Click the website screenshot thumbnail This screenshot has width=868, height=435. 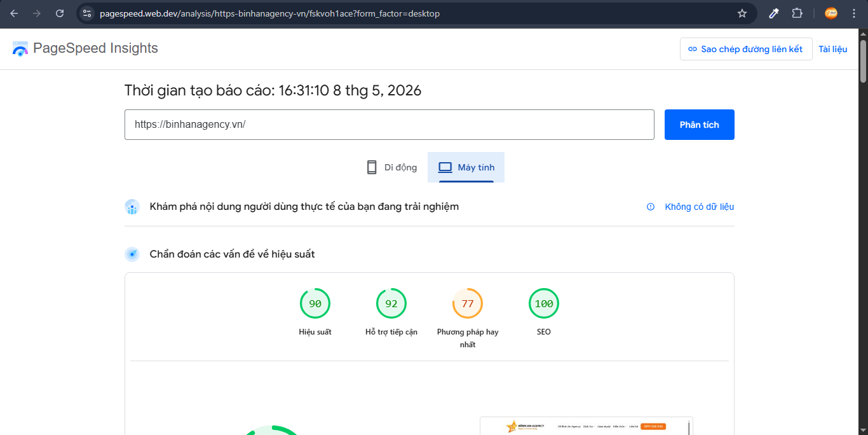point(586,426)
